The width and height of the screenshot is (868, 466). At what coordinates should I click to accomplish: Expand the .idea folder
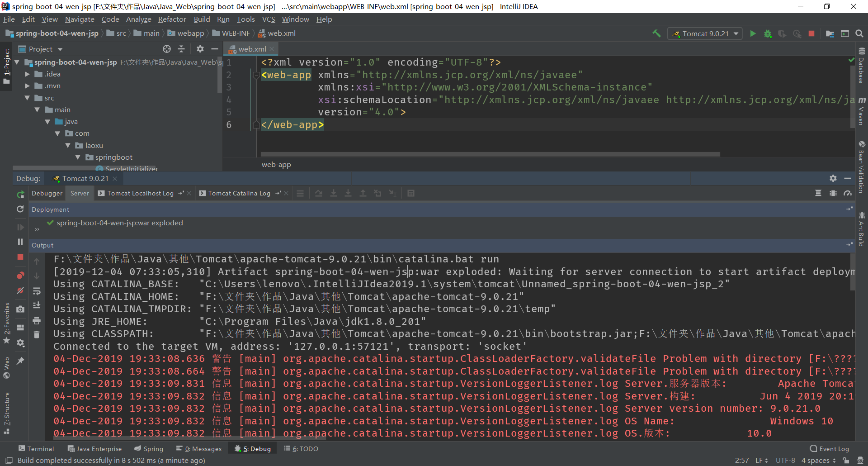tap(27, 74)
